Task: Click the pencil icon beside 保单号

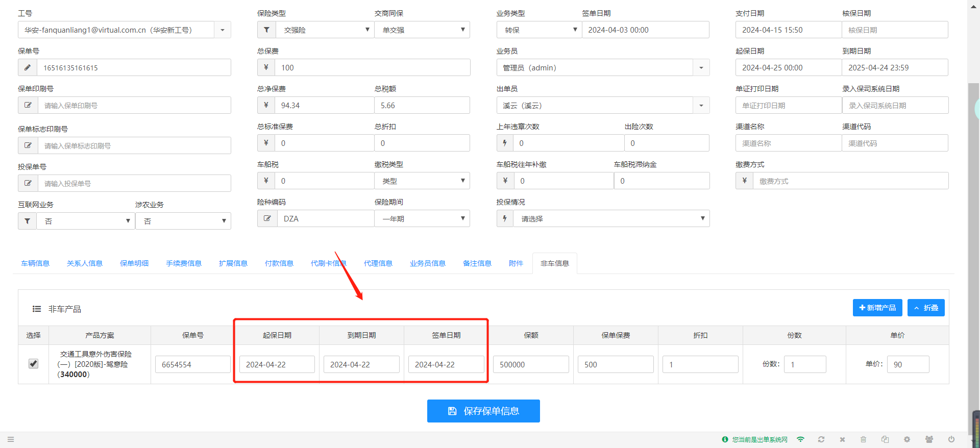Action: tap(28, 67)
